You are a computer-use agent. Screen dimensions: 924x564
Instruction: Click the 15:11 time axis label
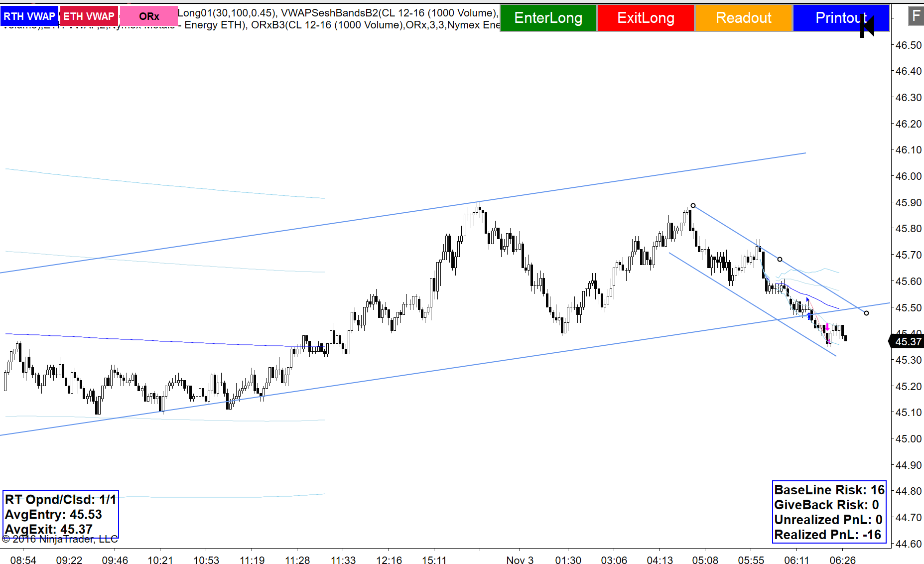click(x=434, y=560)
